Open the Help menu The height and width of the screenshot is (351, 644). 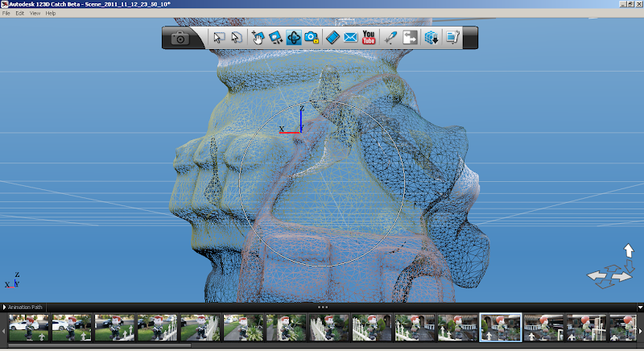pyautogui.click(x=51, y=14)
